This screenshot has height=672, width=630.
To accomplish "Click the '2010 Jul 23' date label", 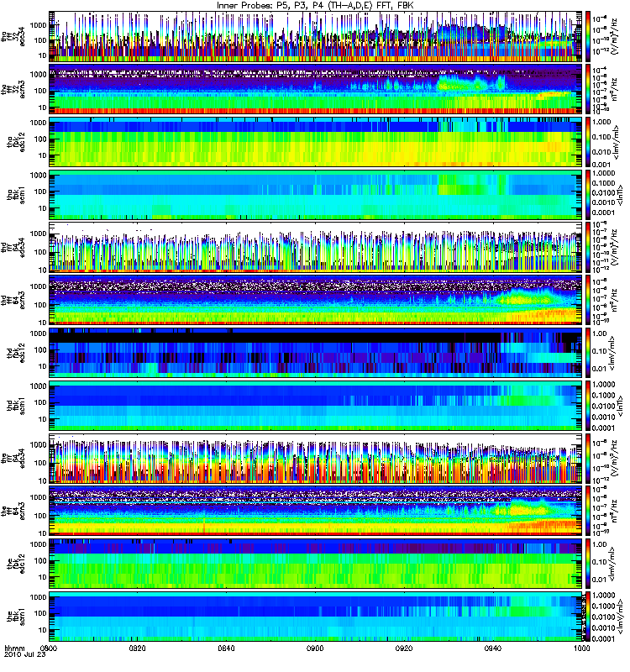I will [25, 654].
